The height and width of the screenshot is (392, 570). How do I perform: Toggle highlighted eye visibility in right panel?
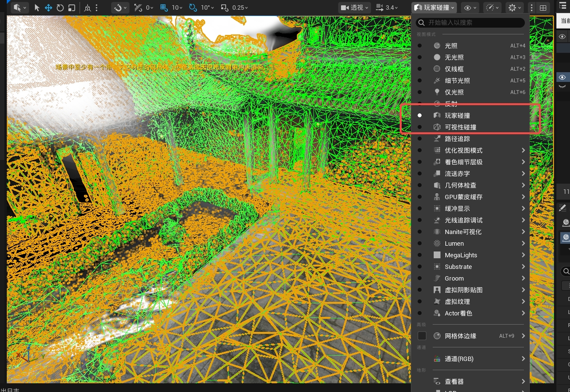pos(562,78)
